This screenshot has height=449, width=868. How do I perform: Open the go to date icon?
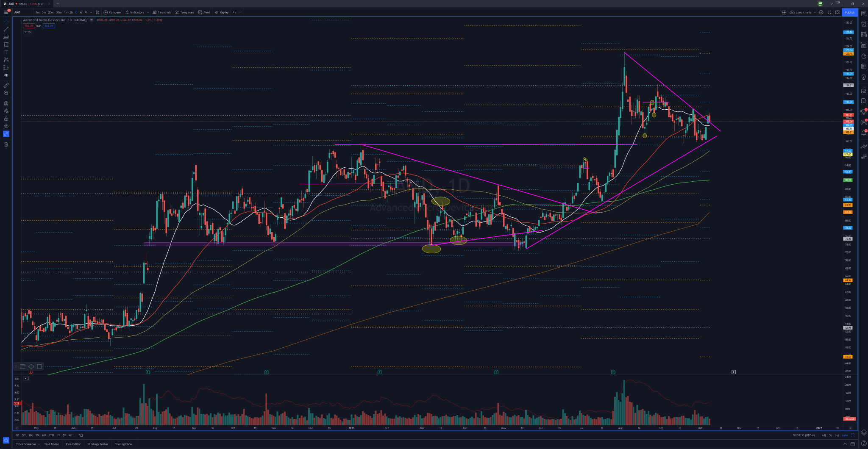81,435
